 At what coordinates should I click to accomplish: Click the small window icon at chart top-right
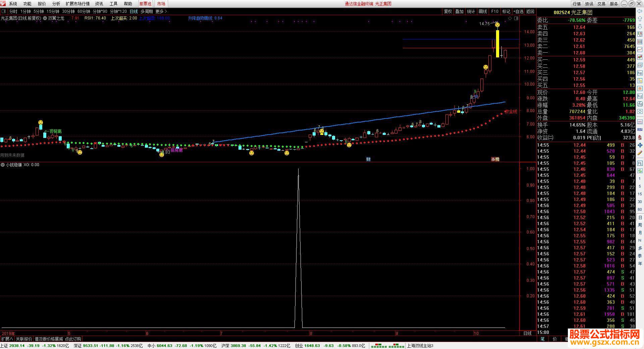(516, 18)
